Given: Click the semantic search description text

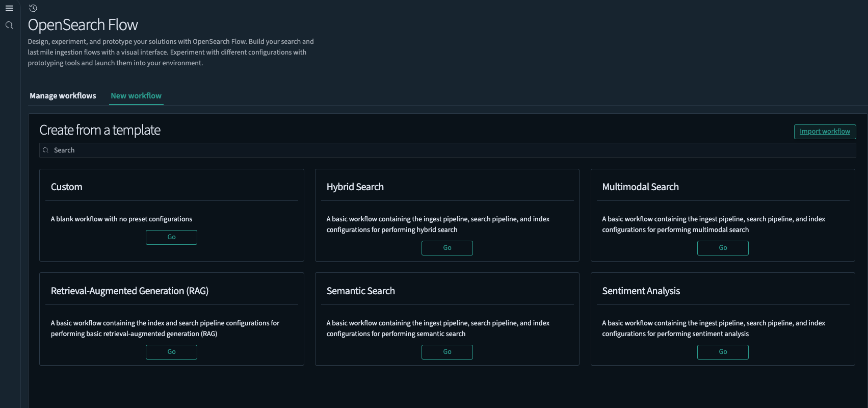Looking at the screenshot, I should coord(438,328).
